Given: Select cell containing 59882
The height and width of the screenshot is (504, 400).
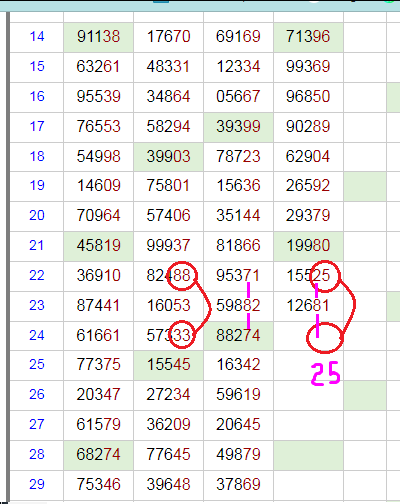Looking at the screenshot, I should click(x=238, y=306).
